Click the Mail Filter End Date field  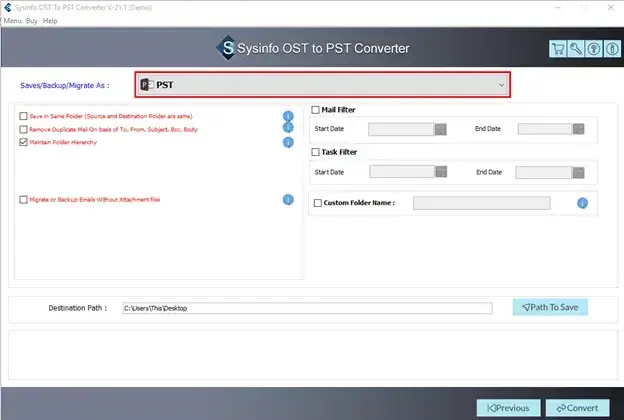coord(545,129)
